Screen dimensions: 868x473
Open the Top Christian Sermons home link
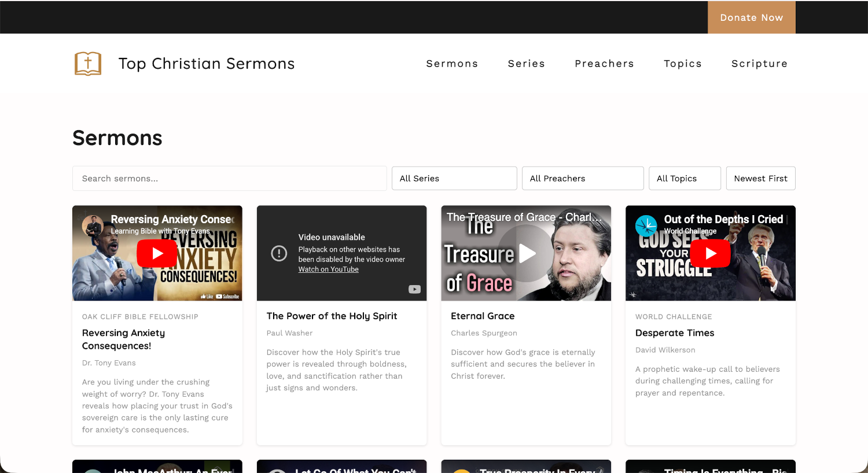(x=207, y=64)
